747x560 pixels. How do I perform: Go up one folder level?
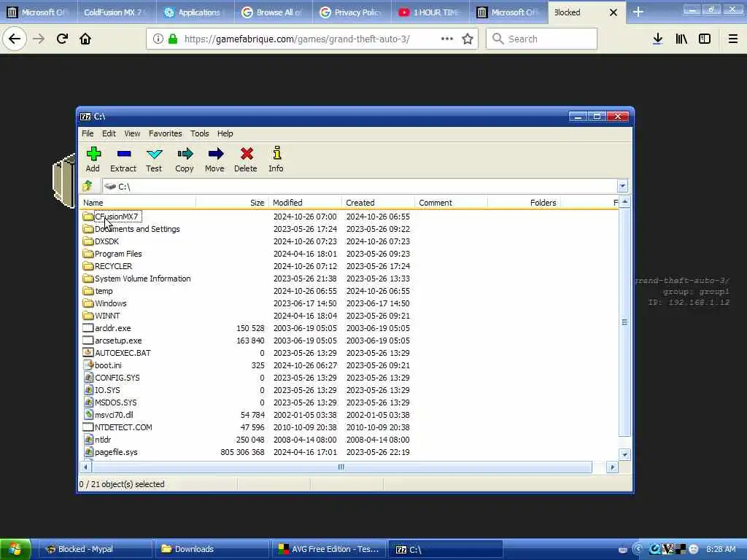(x=88, y=186)
